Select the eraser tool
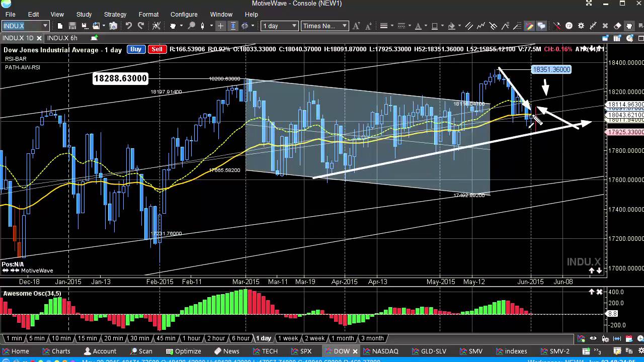This screenshot has width=644, height=362. click(x=617, y=26)
